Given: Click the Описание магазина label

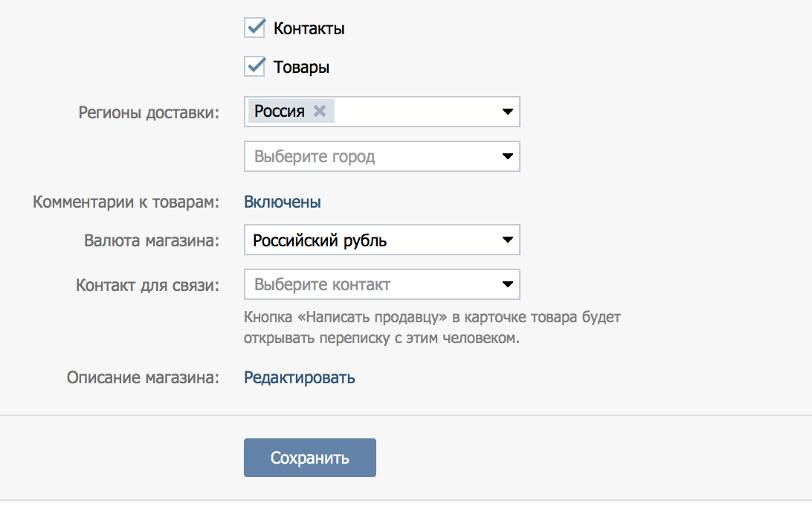Looking at the screenshot, I should [x=143, y=377].
